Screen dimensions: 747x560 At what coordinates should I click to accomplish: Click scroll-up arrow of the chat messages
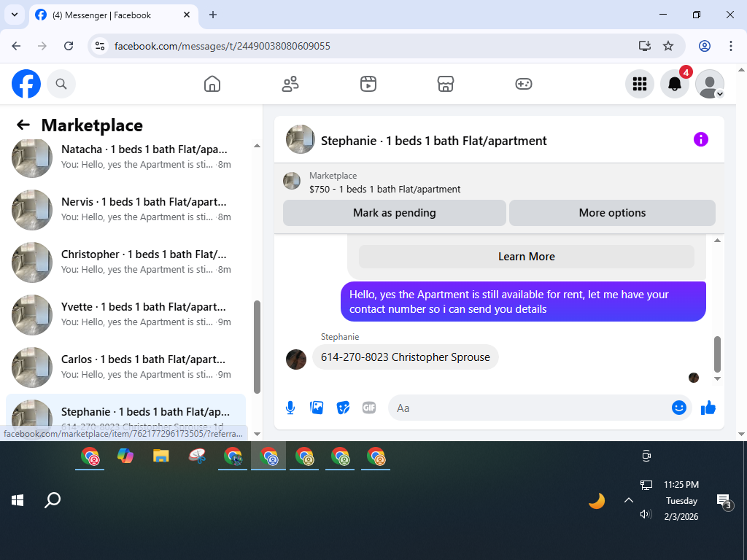tap(717, 241)
